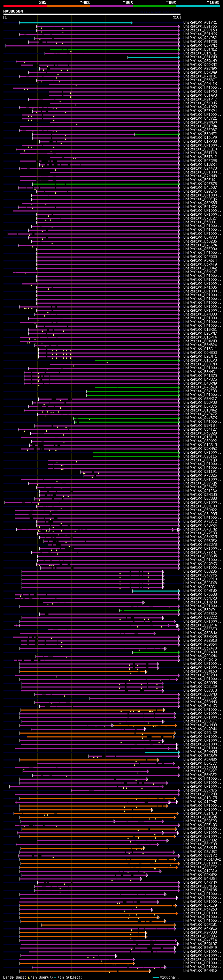Image resolution: width=223 pixels, height=980 pixels.
Task: Open hit UniRef100_C5E290
Action: pyautogui.click(x=200, y=675)
